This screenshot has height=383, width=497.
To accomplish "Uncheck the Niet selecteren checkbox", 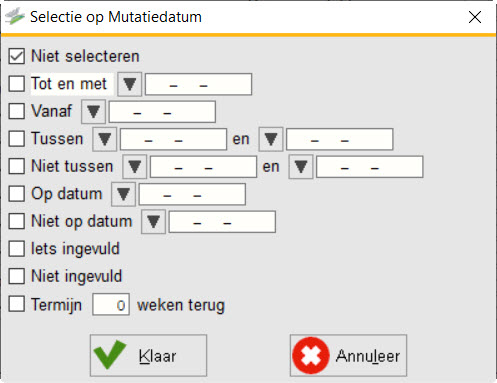I will click(17, 56).
